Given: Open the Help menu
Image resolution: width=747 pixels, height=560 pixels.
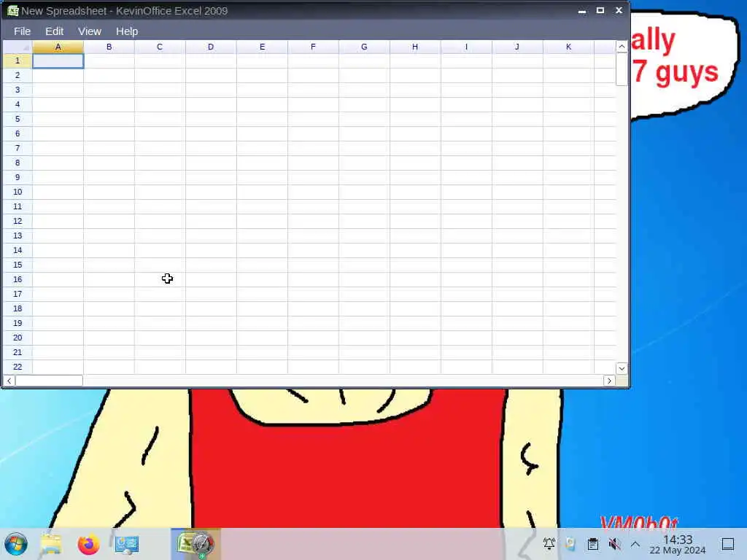Looking at the screenshot, I should 127,31.
